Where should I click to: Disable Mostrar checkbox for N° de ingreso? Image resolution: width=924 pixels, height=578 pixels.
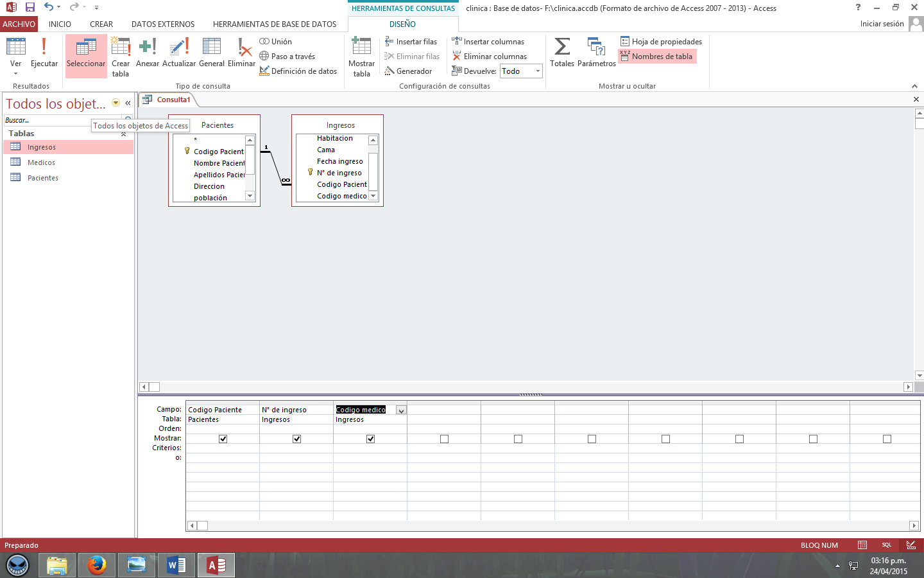click(x=296, y=439)
